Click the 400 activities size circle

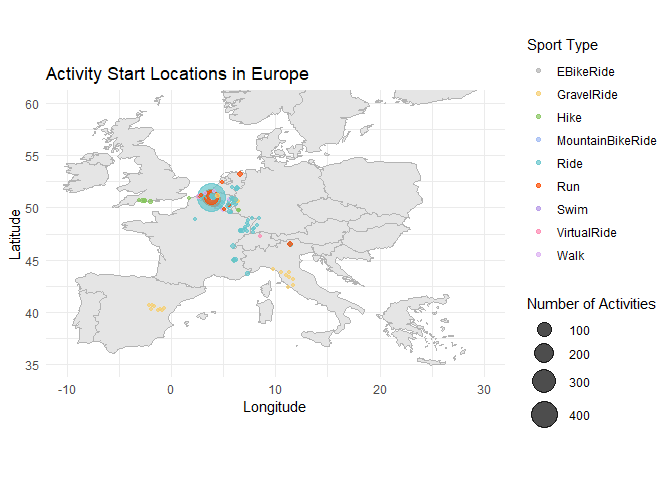544,414
